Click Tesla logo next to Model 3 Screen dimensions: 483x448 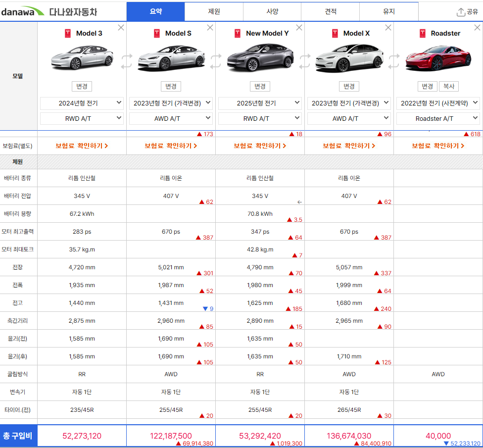click(x=68, y=33)
